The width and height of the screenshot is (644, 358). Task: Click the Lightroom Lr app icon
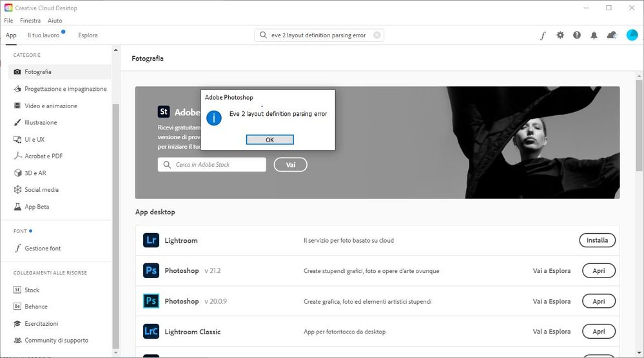coord(151,240)
